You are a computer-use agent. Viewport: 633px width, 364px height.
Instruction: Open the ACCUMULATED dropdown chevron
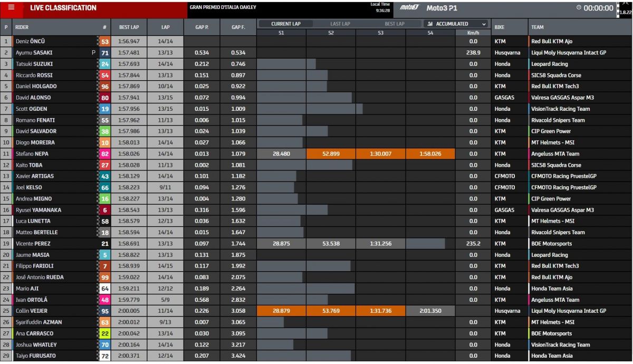[484, 24]
